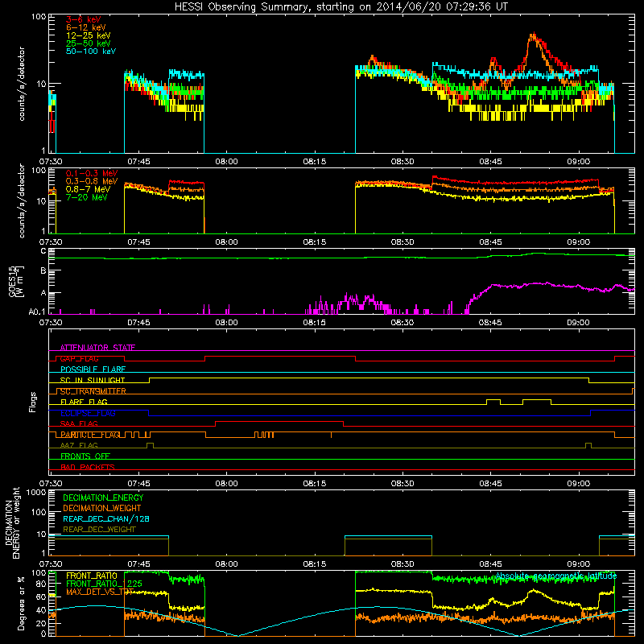Viewport: 644px width, 644px height.
Task: Click the DECIMATION ENERGY or weight axis label
Action: 12,522
